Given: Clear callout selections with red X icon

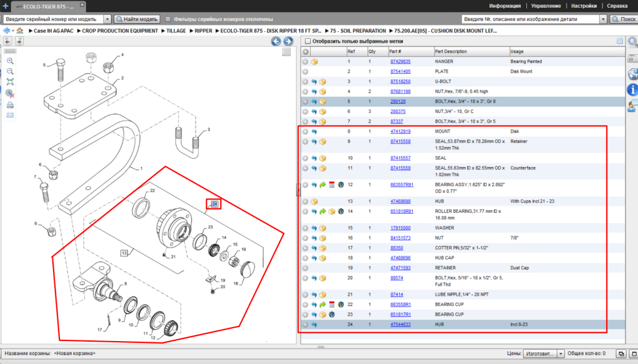Looking at the screenshot, I should pyautogui.click(x=10, y=94).
